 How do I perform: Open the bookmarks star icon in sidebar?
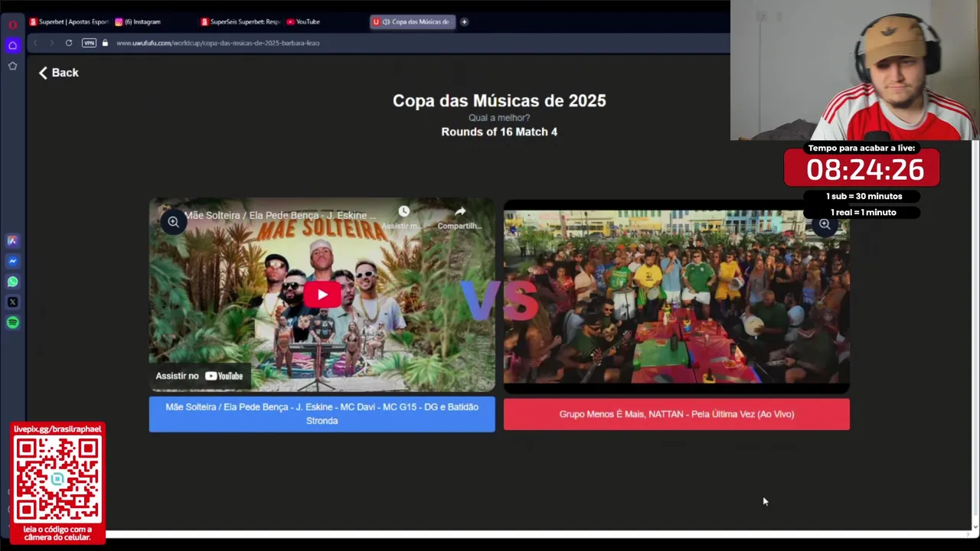(x=12, y=66)
